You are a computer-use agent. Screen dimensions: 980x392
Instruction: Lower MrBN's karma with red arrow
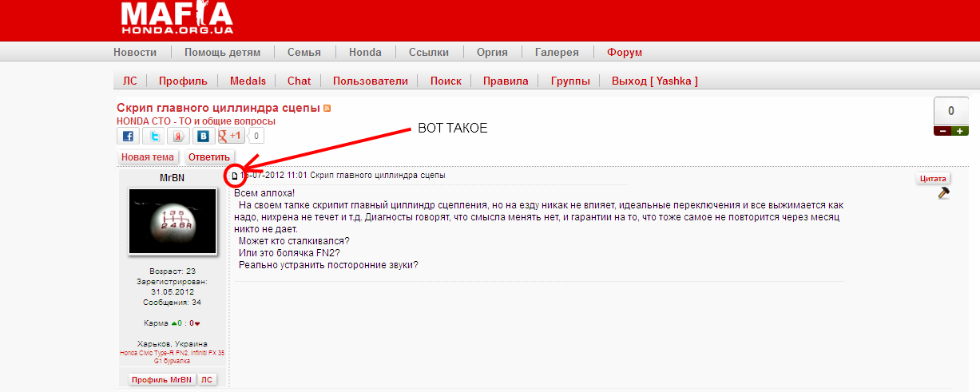197,323
